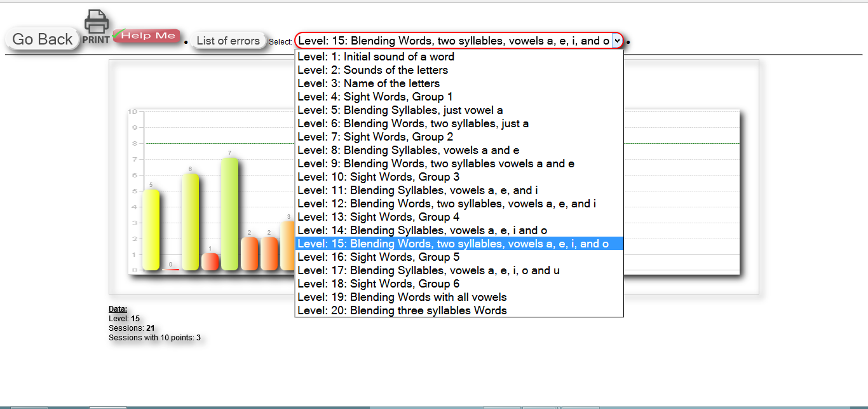Open the List of errors
Image resolution: width=868 pixels, height=409 pixels.
(228, 40)
